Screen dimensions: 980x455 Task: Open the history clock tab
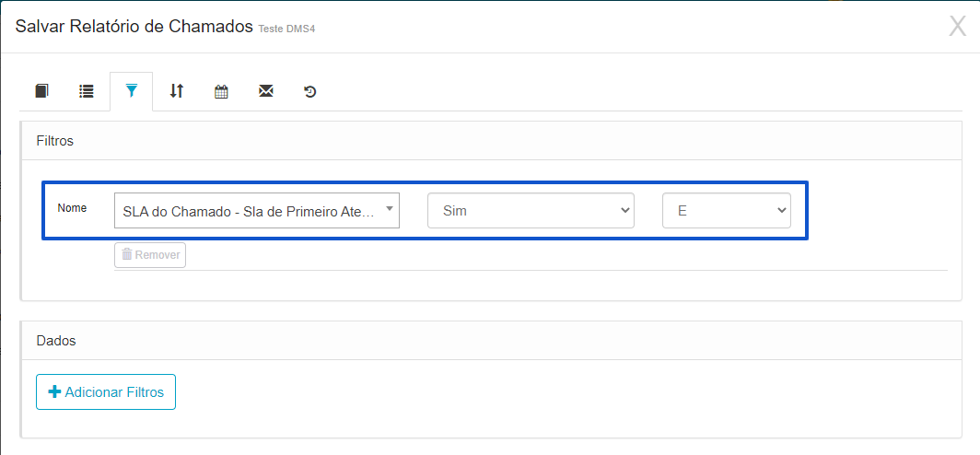point(310,91)
